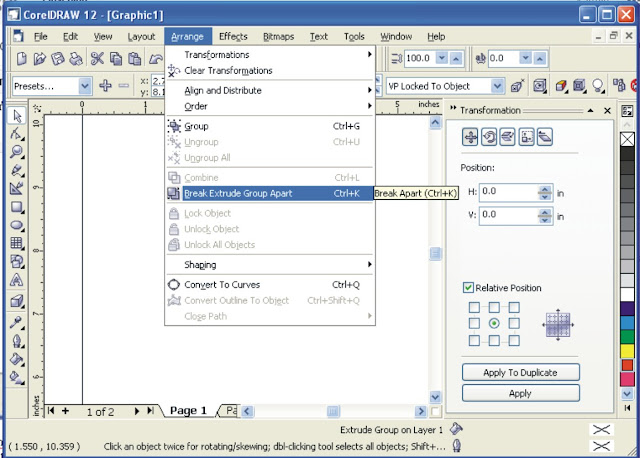Choose Convert To Curves menu item

click(270, 285)
